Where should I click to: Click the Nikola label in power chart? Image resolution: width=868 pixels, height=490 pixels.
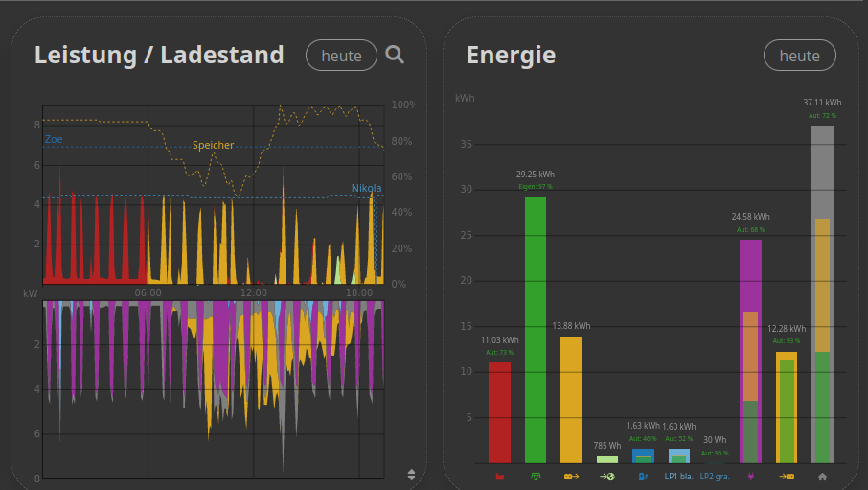[x=367, y=188]
